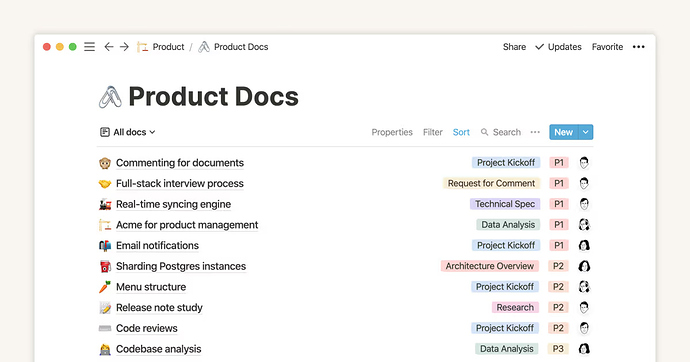
Task: Click the monkey emoji beside Commenting for documents
Action: pos(105,163)
